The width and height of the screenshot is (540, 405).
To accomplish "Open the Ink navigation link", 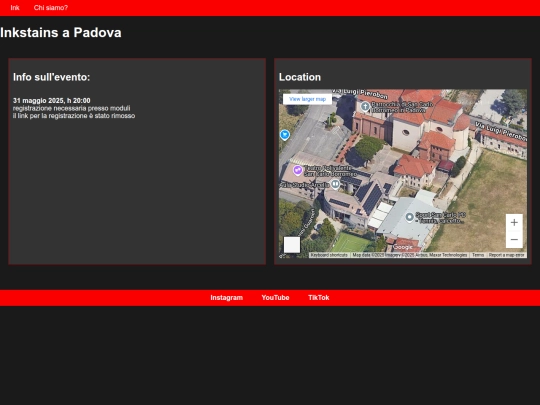I will 15,8.
